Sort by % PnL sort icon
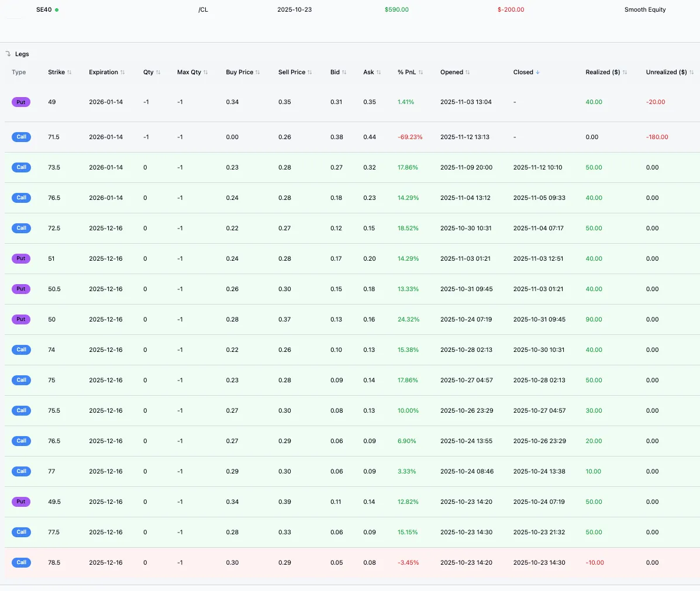This screenshot has width=700, height=591. point(420,72)
